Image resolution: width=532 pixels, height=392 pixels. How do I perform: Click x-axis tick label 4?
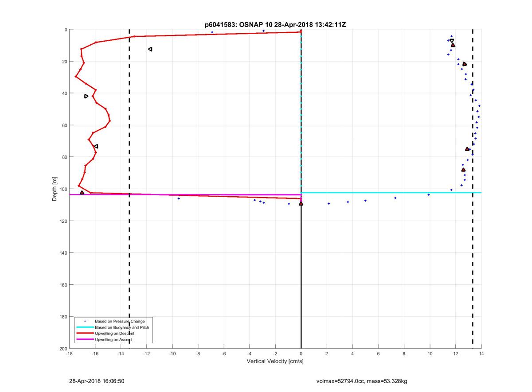click(x=352, y=354)
